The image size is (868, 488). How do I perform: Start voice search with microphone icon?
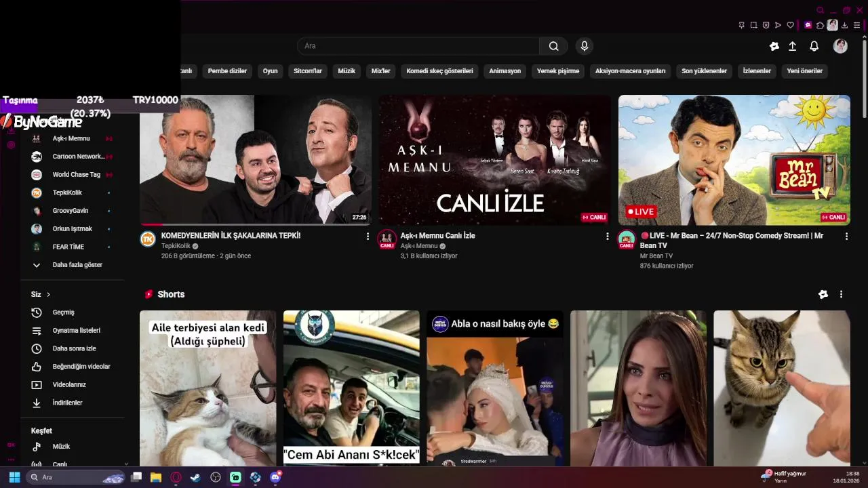(x=585, y=46)
